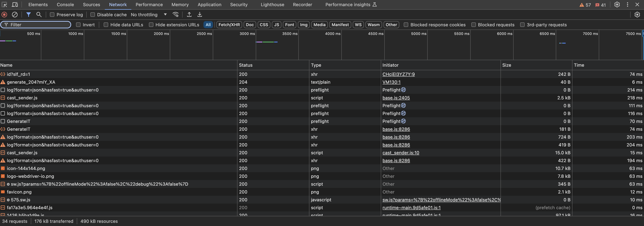The height and width of the screenshot is (226, 644).
Task: Open the Console tab
Action: click(65, 4)
